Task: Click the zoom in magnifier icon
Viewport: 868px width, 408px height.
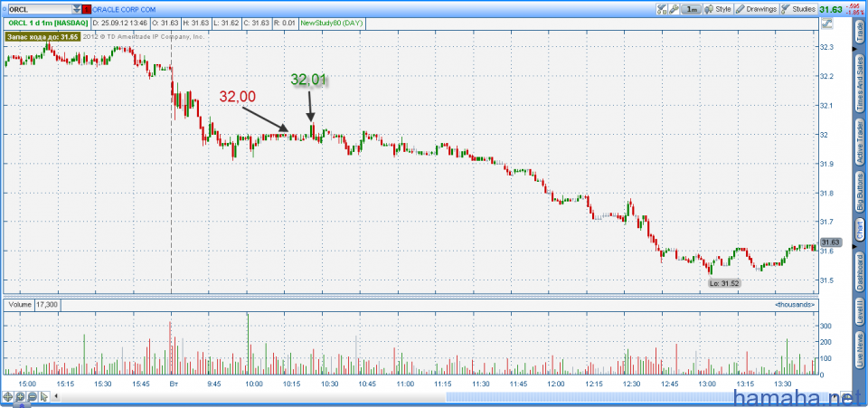Action: click(x=20, y=396)
